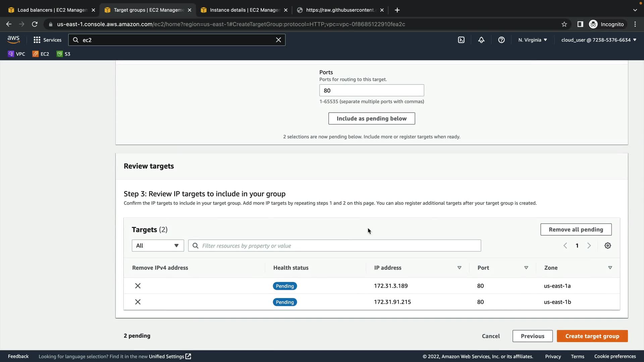Viewport: 644px width, 362px height.
Task: Open AWS CloudShell icon
Action: pos(461,40)
